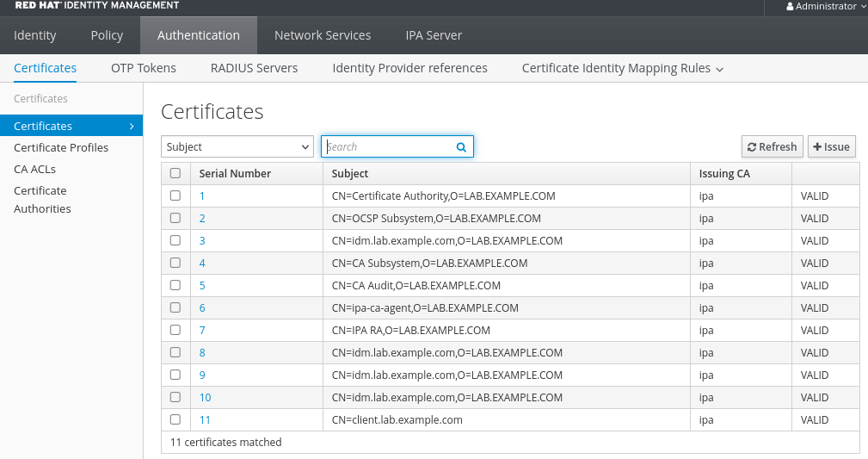The image size is (868, 459).
Task: Focus the certificate search field
Action: tap(389, 147)
